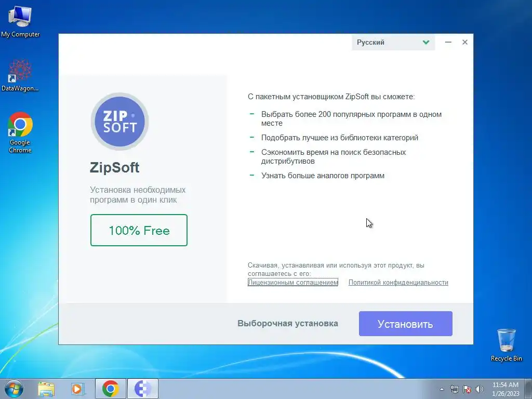The height and width of the screenshot is (399, 532).
Task: Show hidden system tray icons
Action: (442, 389)
